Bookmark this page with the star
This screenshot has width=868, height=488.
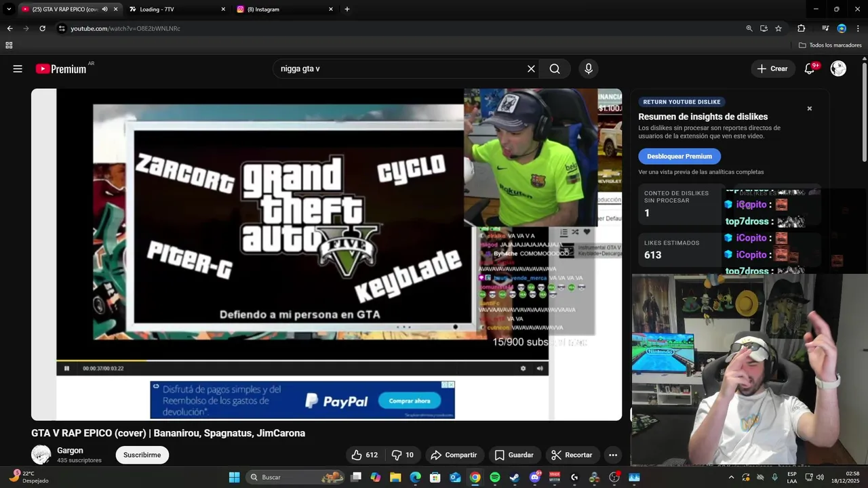coord(778,28)
